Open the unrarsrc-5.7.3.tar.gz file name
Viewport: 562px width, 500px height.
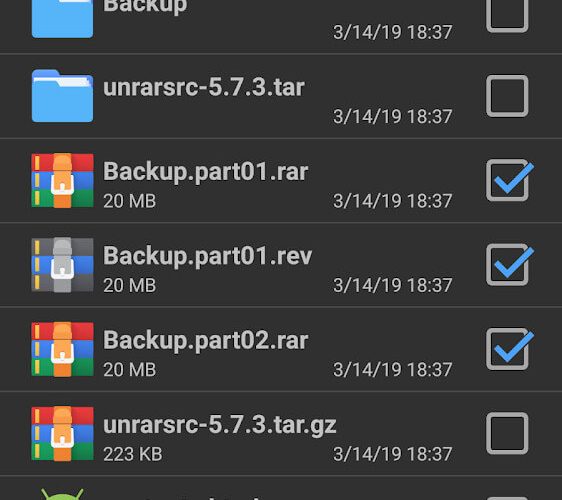tap(220, 425)
